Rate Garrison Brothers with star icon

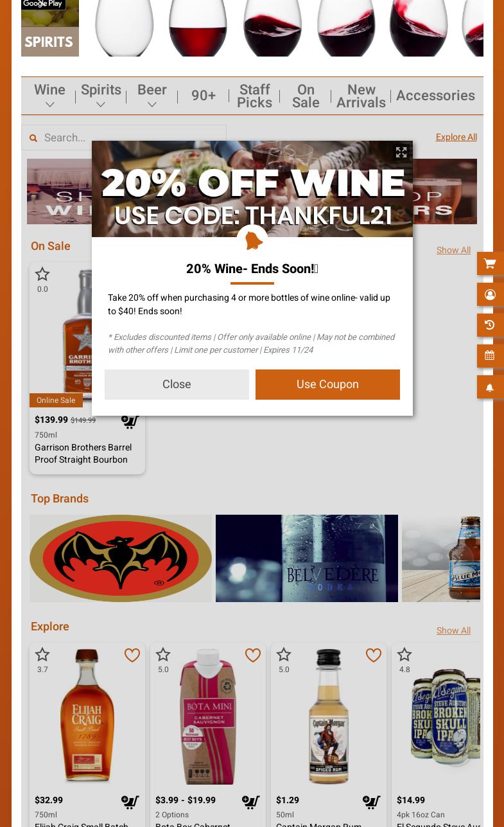tap(42, 274)
